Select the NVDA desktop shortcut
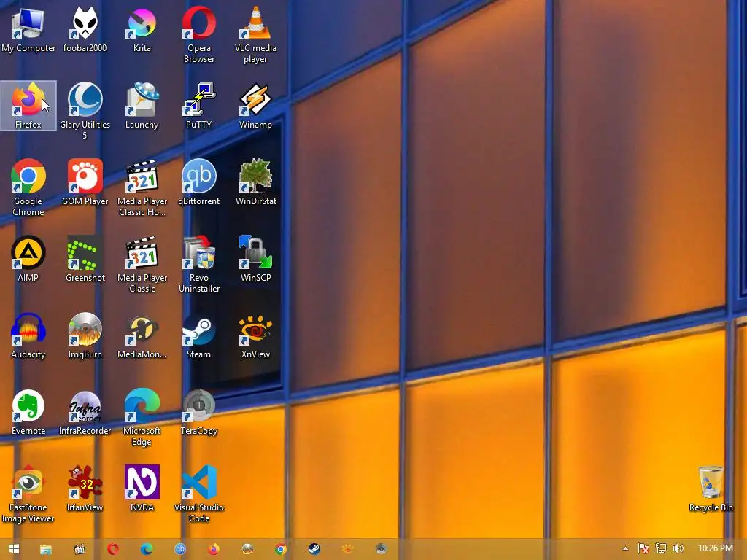The image size is (747, 560). 142,489
